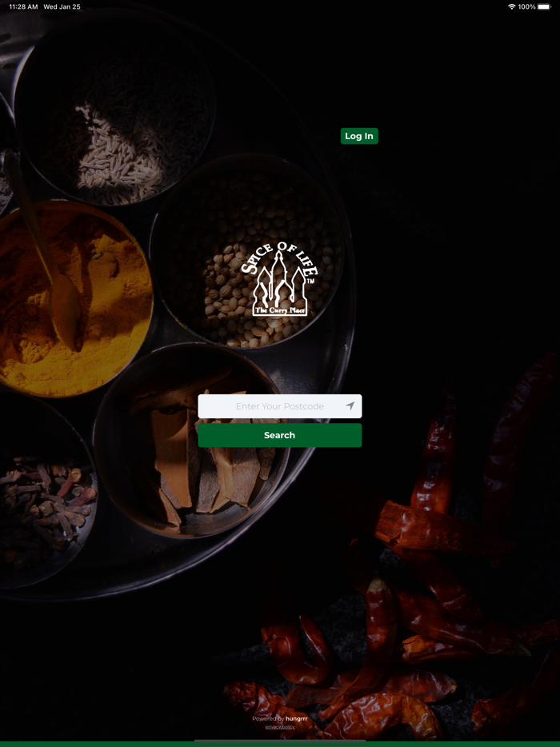Click the arched 'Spice of Life' lettering

point(279,258)
